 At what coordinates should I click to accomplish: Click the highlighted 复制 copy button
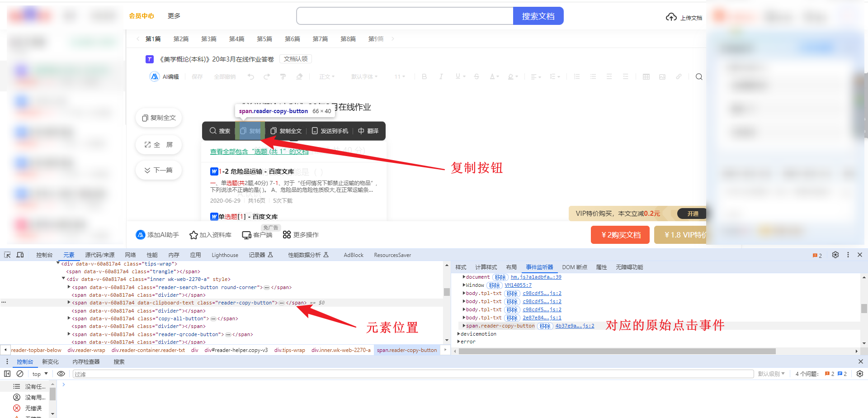pyautogui.click(x=250, y=131)
